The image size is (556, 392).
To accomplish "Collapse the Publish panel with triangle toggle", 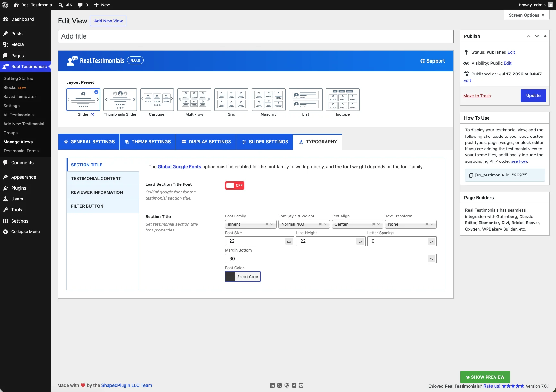I will coord(545,36).
